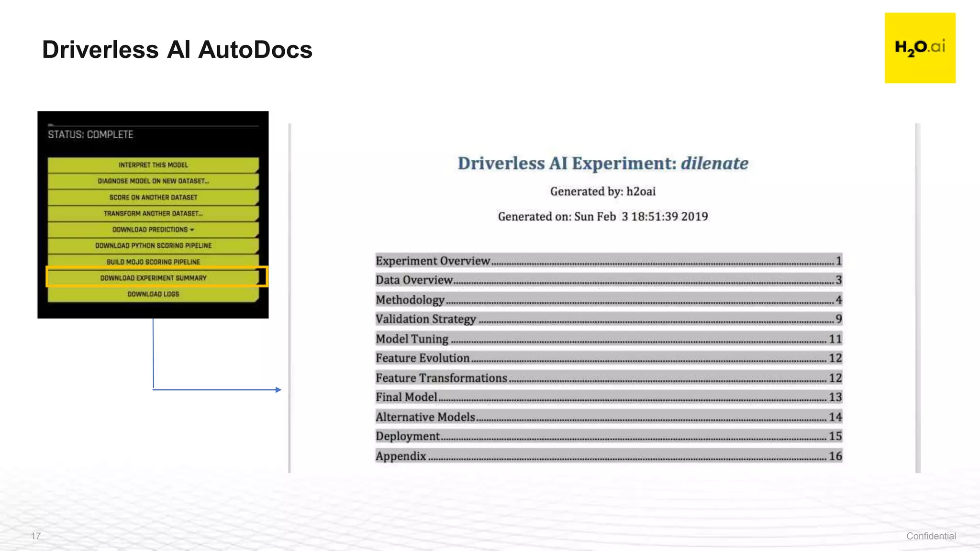Open Alternative Models contents entry
Viewport: 980px width, 551px height.
609,417
